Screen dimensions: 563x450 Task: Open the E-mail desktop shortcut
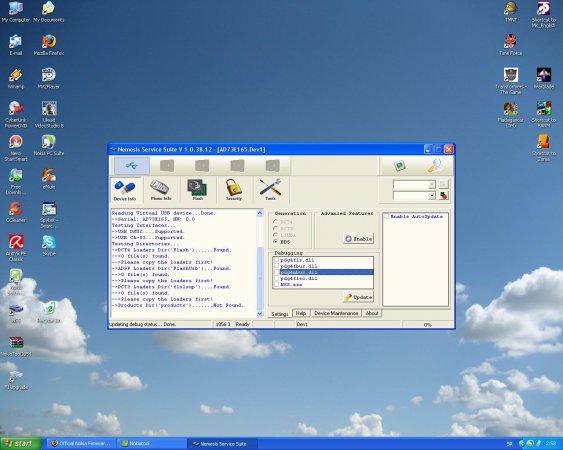tap(15, 45)
